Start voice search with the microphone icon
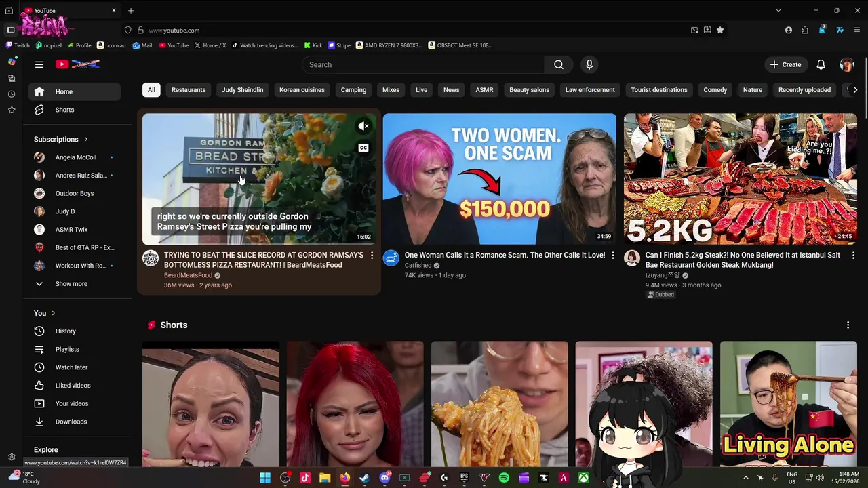Viewport: 868px width, 488px height. click(x=589, y=64)
